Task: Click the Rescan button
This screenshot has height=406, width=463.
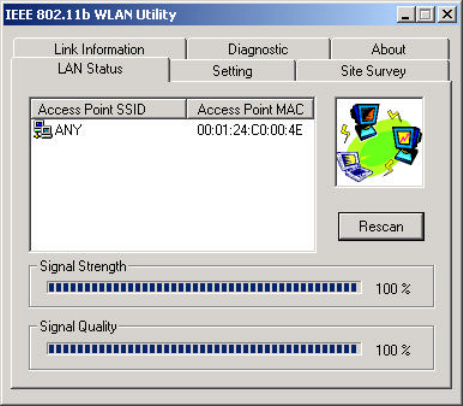Action: tap(381, 226)
